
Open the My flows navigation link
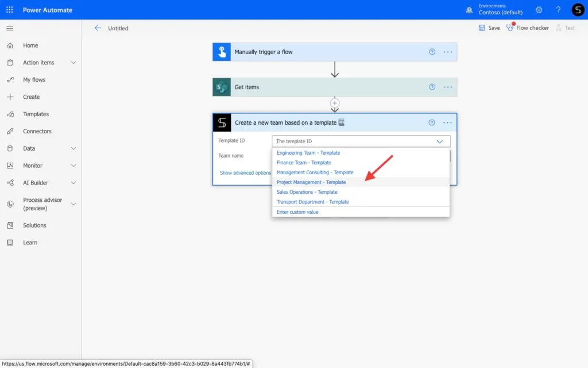(34, 79)
